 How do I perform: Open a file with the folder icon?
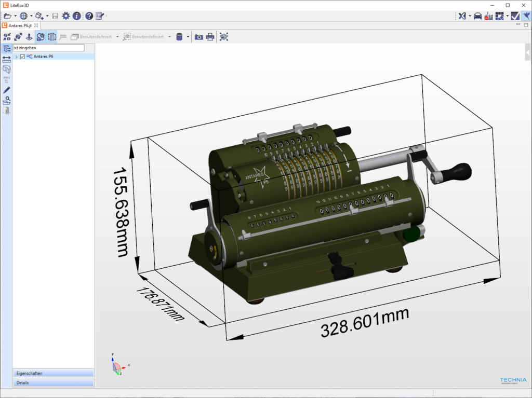pyautogui.click(x=7, y=16)
